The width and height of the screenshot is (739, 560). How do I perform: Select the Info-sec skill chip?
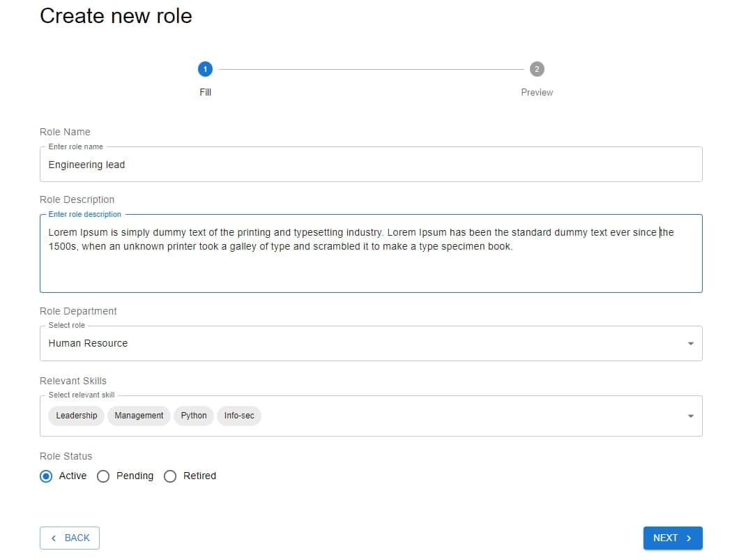click(239, 416)
